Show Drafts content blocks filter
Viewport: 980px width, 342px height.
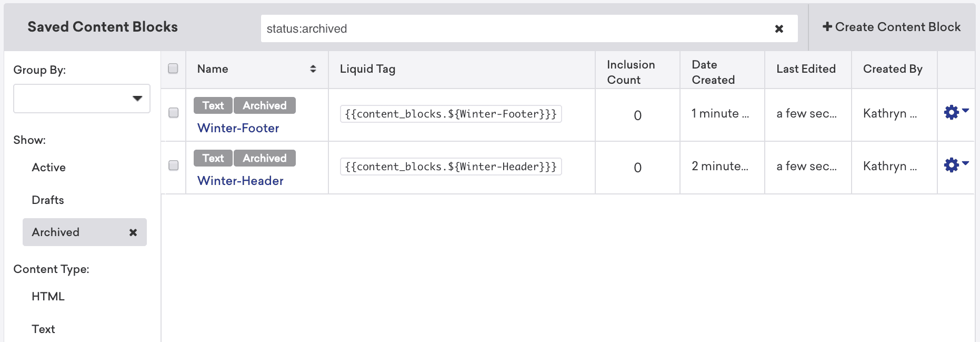click(x=47, y=200)
